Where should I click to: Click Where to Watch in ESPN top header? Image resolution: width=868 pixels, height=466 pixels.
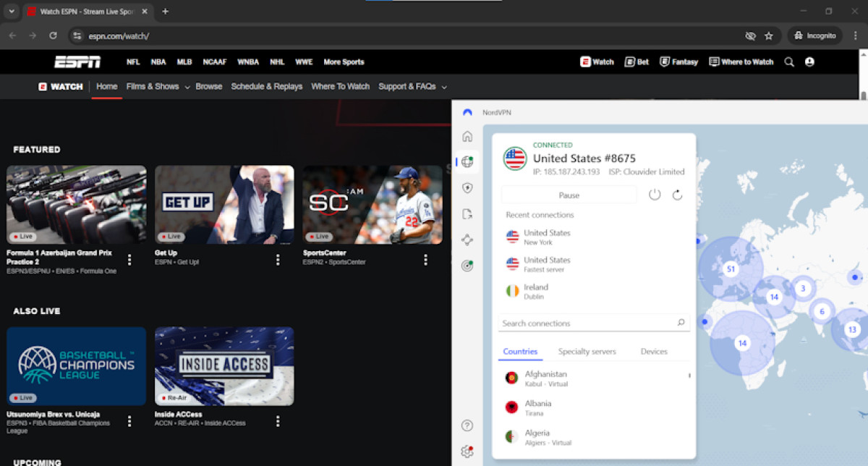click(741, 62)
